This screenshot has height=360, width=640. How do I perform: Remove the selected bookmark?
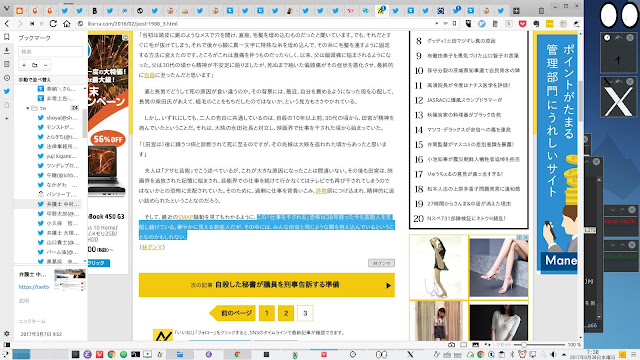coord(46,65)
